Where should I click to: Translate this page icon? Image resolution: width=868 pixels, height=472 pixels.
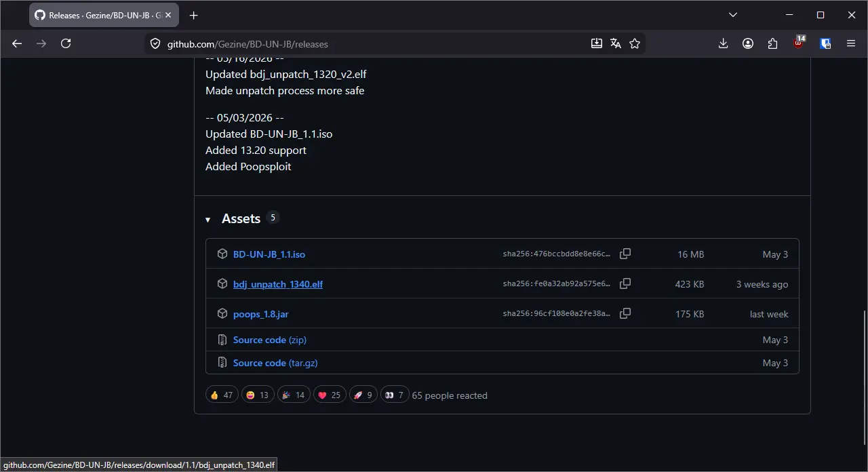tap(616, 43)
